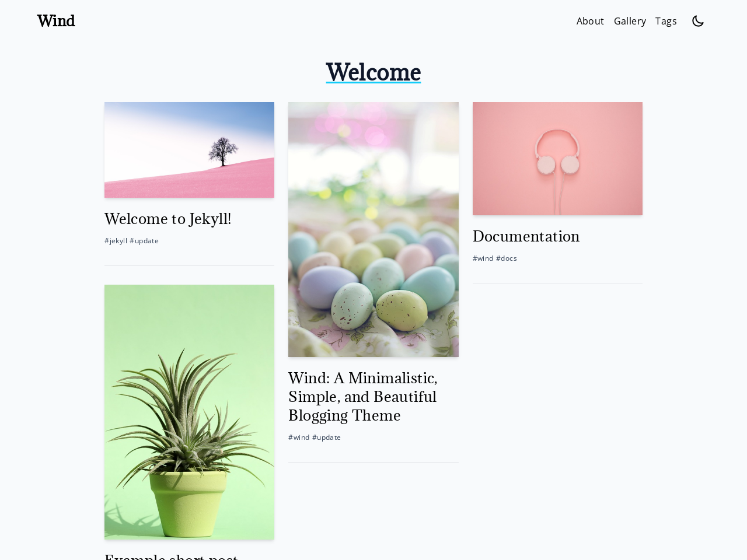The width and height of the screenshot is (747, 560).
Task: Select the #update tag under the Wind theme post
Action: coord(326,437)
